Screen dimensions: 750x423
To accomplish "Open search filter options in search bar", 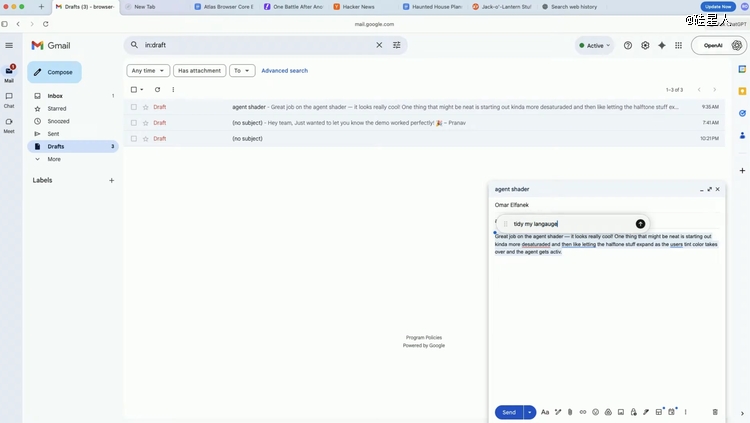I will [397, 45].
